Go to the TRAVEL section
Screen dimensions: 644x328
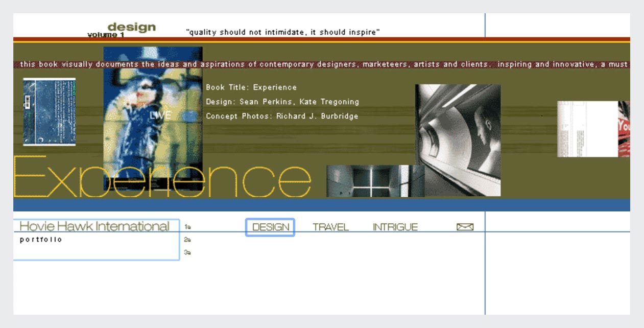click(330, 227)
